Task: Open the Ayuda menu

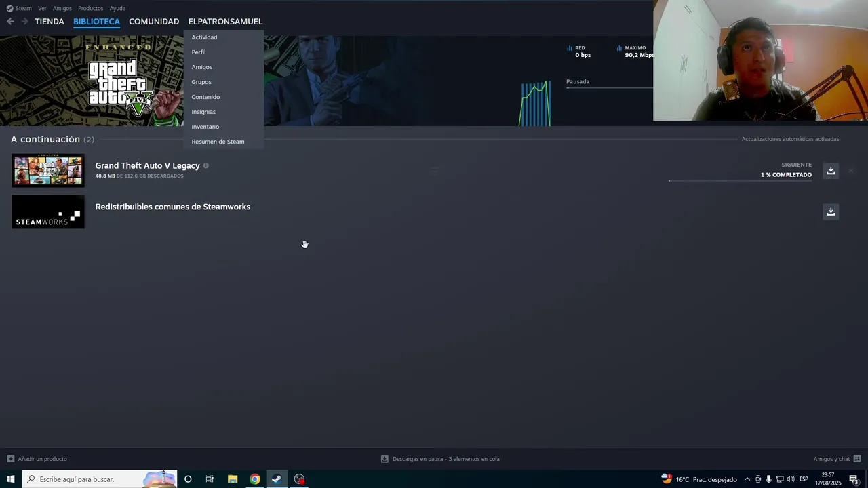Action: (117, 8)
